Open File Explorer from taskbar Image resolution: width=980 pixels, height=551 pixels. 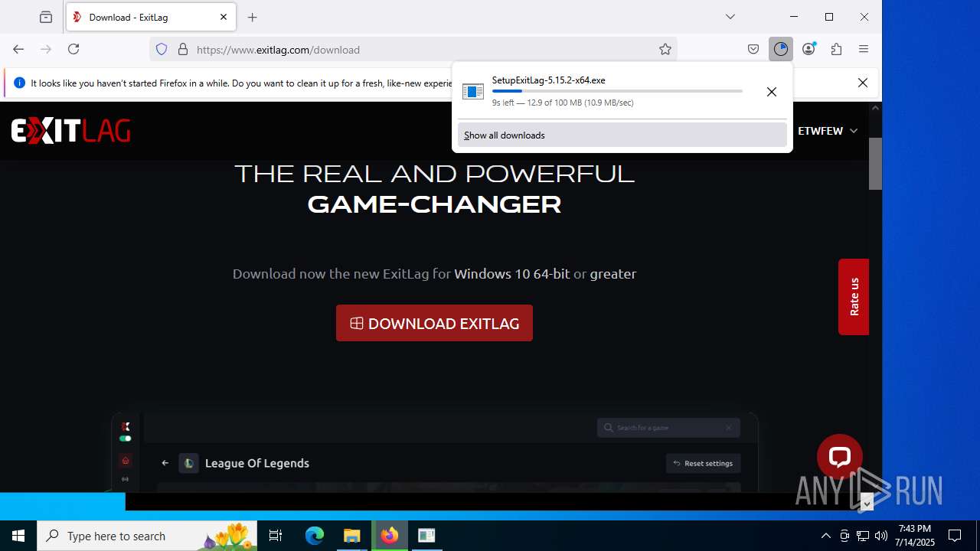click(x=352, y=536)
